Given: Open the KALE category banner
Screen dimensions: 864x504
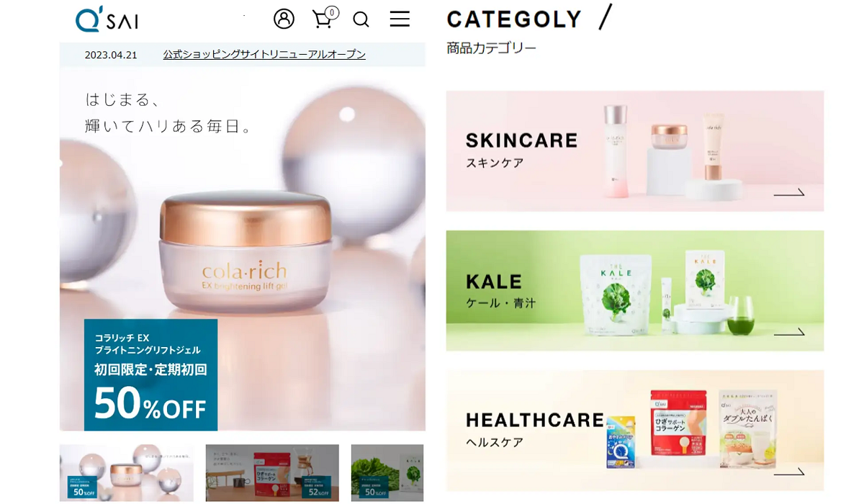Looking at the screenshot, I should click(x=635, y=291).
